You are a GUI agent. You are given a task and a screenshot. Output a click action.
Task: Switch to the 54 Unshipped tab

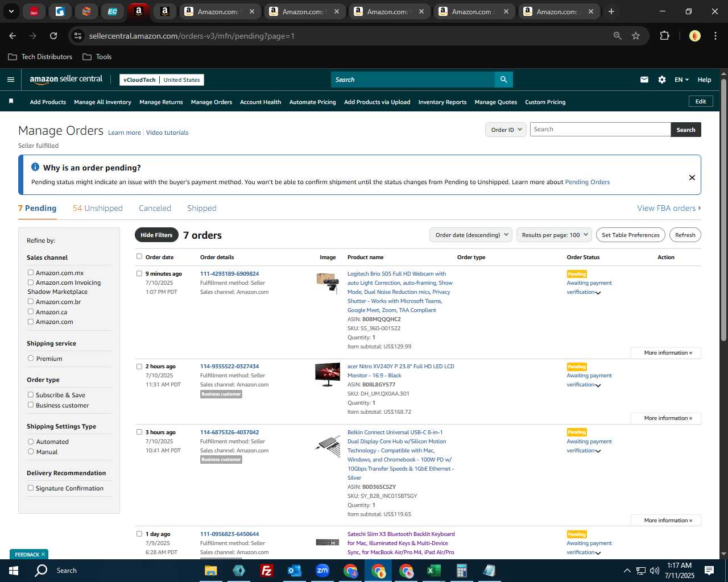(x=98, y=208)
